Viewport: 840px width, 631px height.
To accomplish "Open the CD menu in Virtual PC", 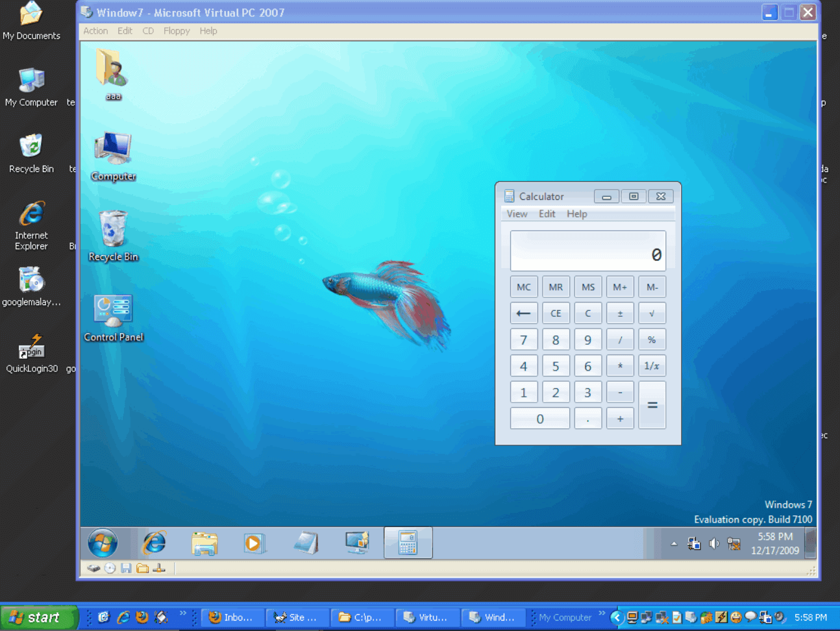I will click(x=148, y=31).
